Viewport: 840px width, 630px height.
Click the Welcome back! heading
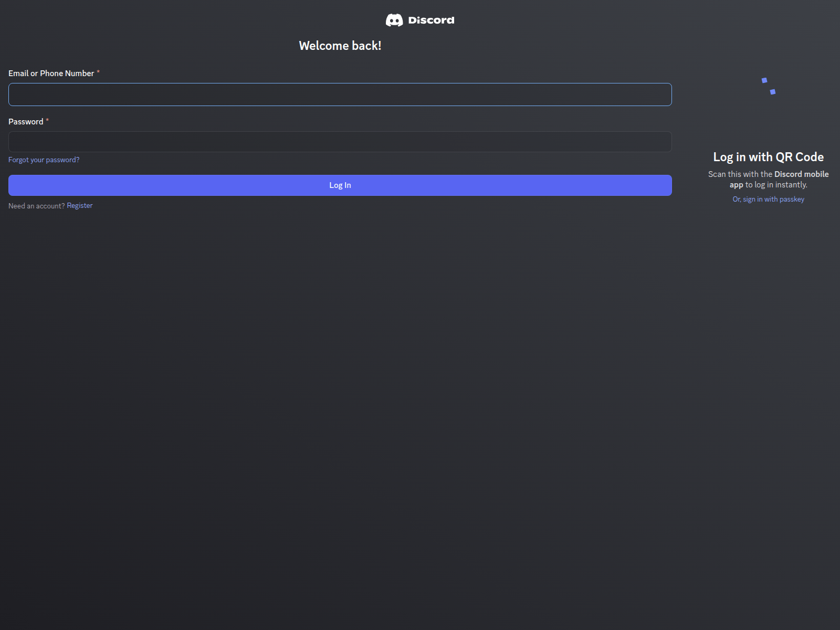pyautogui.click(x=340, y=46)
